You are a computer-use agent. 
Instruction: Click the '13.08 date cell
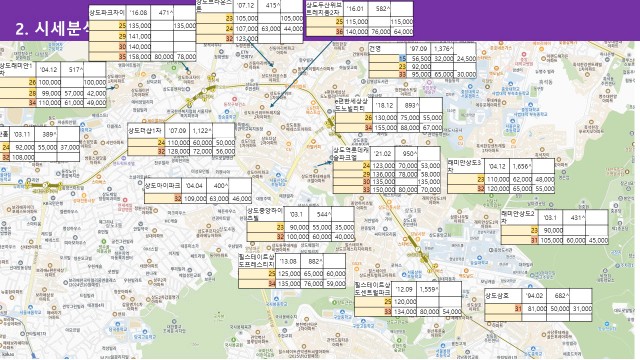coord(289,261)
